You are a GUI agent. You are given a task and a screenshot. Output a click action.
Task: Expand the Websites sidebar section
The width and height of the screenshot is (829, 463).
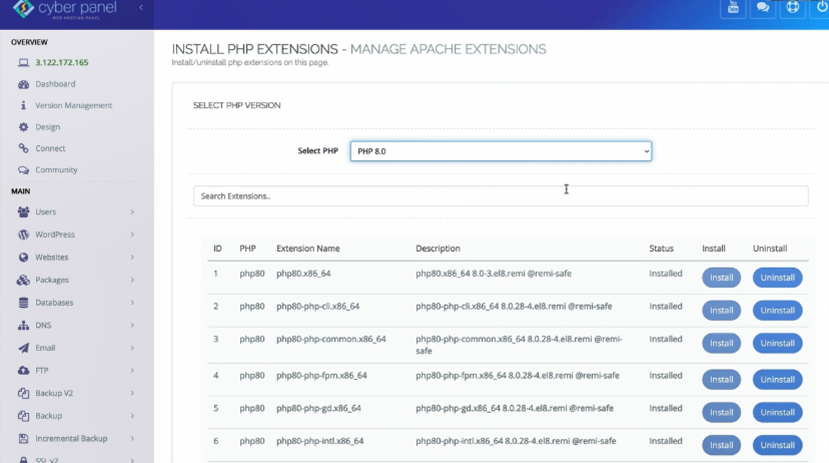click(x=75, y=257)
